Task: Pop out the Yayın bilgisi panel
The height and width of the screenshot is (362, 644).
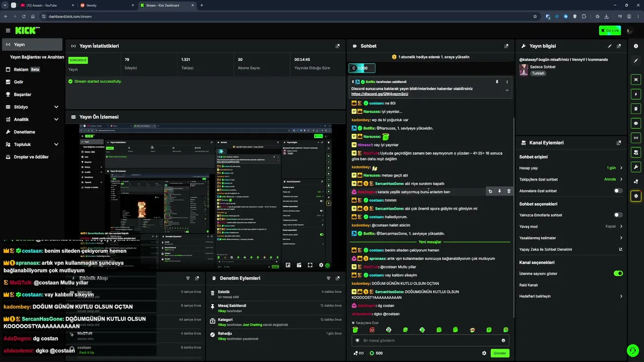Action: click(619, 46)
